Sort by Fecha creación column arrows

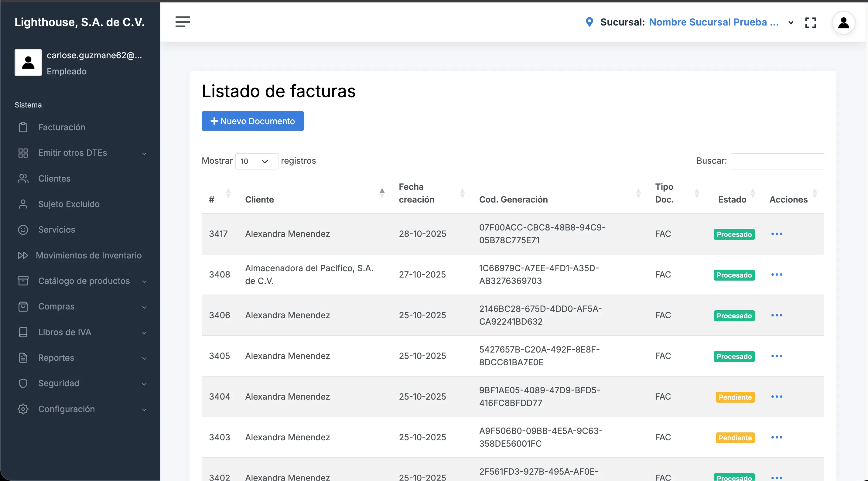pyautogui.click(x=463, y=193)
